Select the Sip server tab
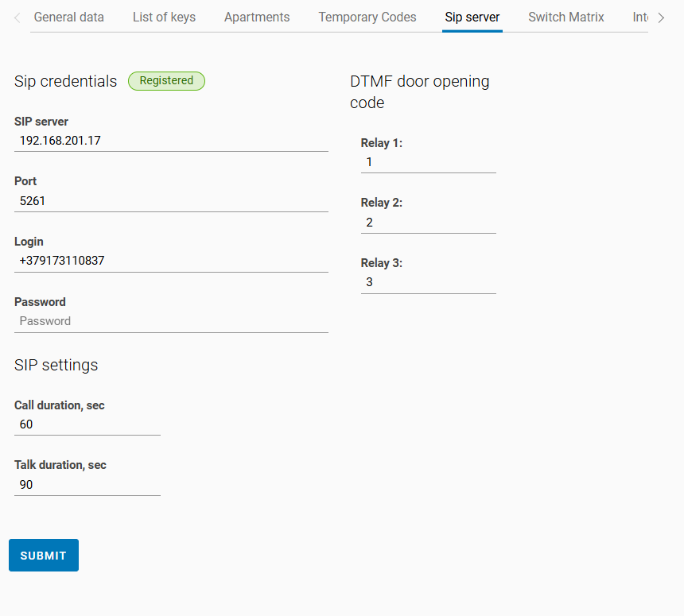Screen dimensions: 684x616 click(x=472, y=17)
